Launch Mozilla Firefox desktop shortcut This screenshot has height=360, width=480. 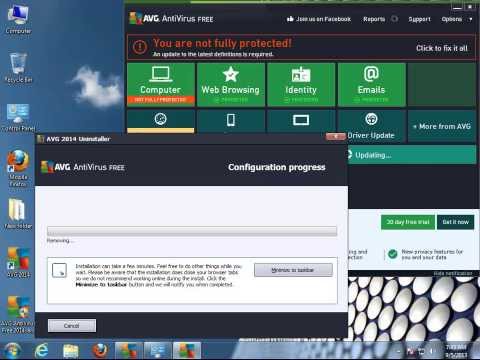point(18,168)
